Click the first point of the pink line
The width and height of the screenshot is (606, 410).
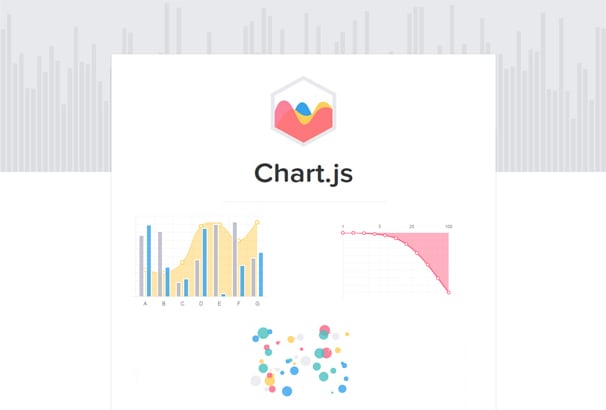click(x=343, y=233)
